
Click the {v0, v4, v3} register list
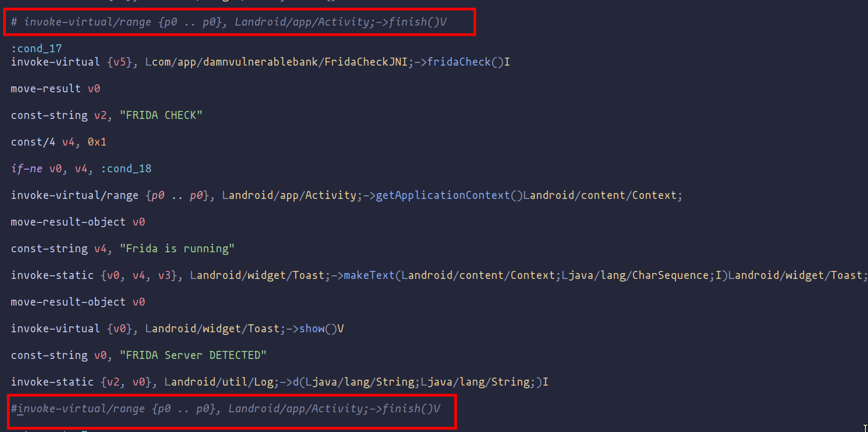pos(139,275)
